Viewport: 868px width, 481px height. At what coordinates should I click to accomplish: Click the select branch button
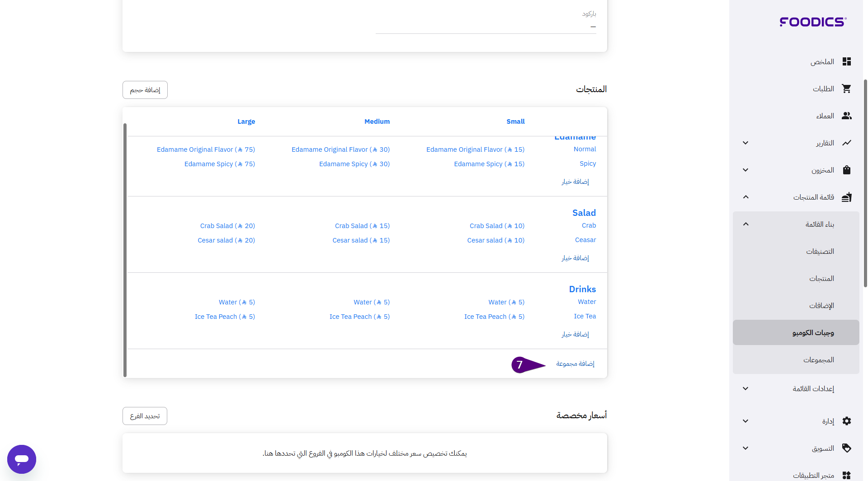click(x=145, y=416)
